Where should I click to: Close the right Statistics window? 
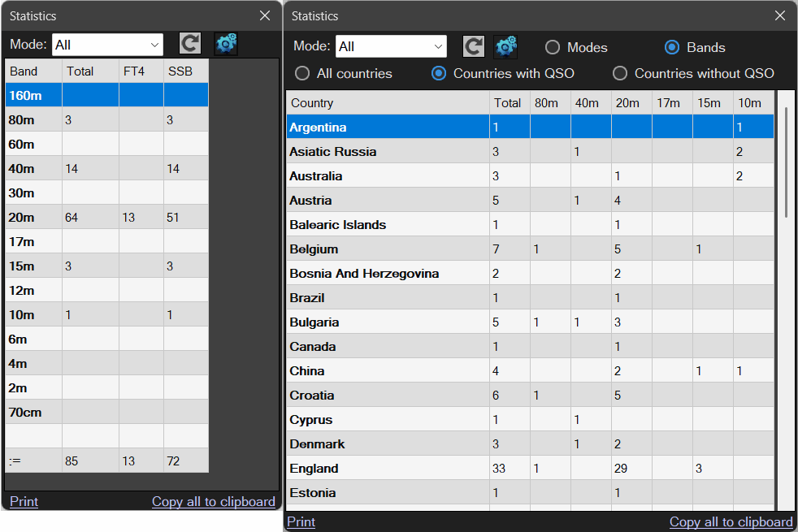780,15
